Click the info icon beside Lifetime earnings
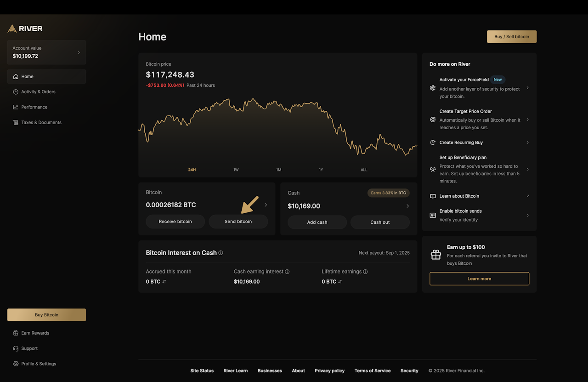This screenshot has height=382, width=588. point(365,272)
